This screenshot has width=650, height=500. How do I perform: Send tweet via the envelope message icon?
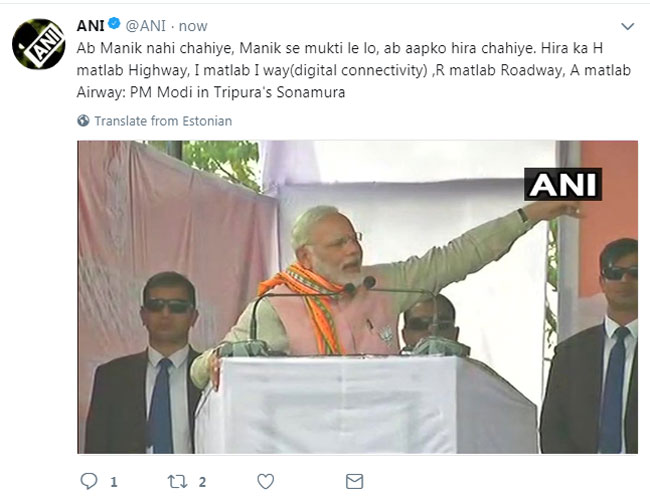pyautogui.click(x=354, y=481)
